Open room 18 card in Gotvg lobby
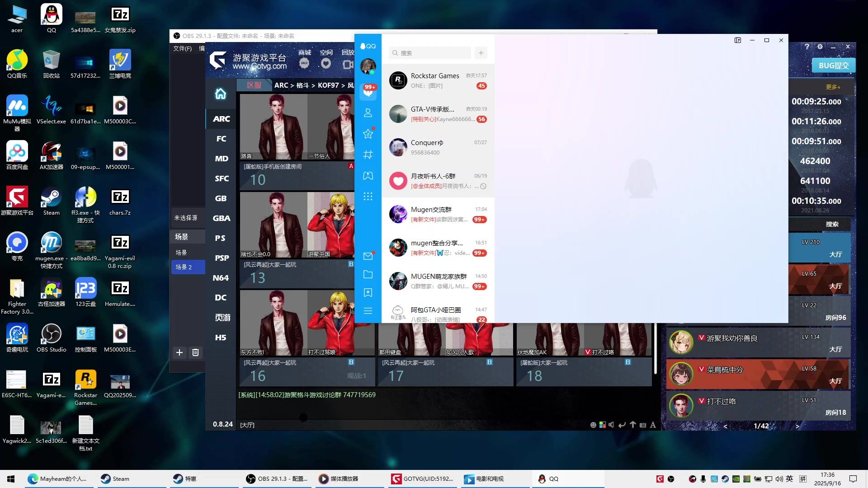 click(x=584, y=355)
